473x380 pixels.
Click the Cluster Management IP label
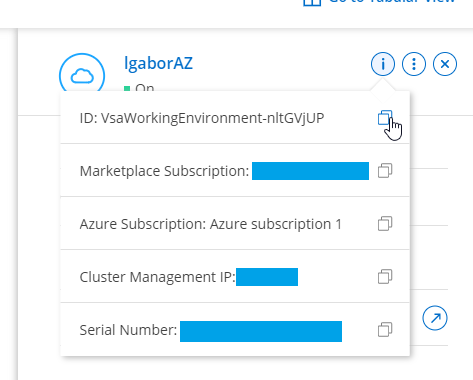pyautogui.click(x=157, y=277)
